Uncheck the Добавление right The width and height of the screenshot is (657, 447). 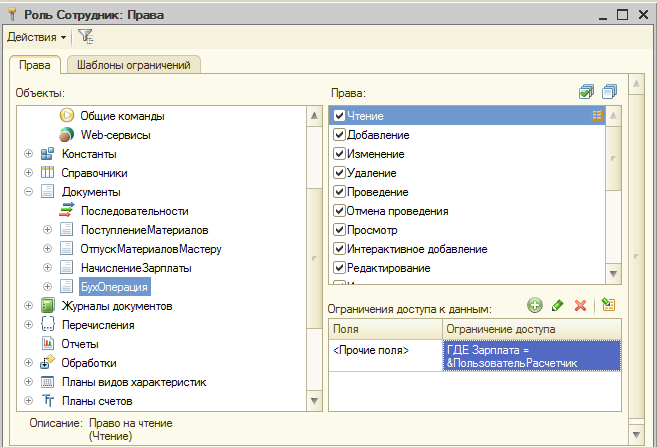[x=339, y=135]
